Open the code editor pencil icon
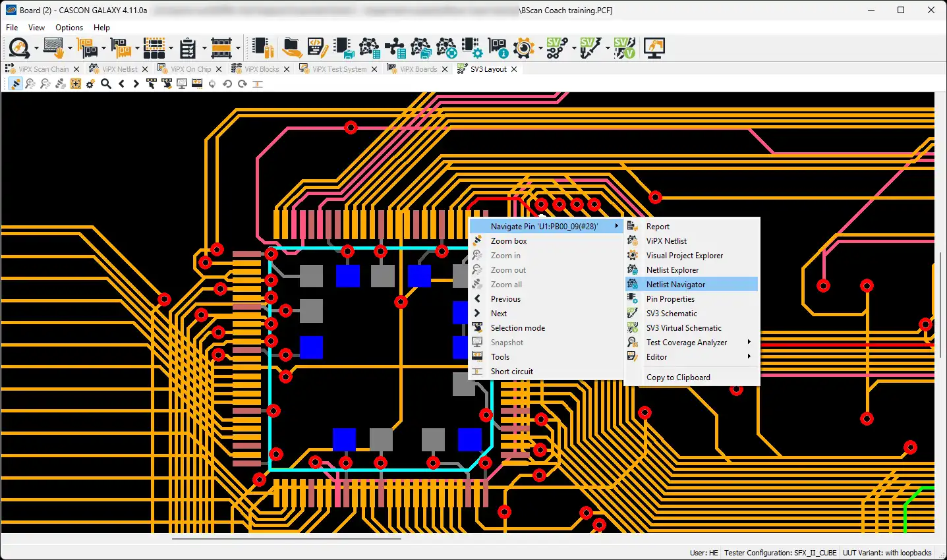Image resolution: width=947 pixels, height=560 pixels. coord(317,48)
